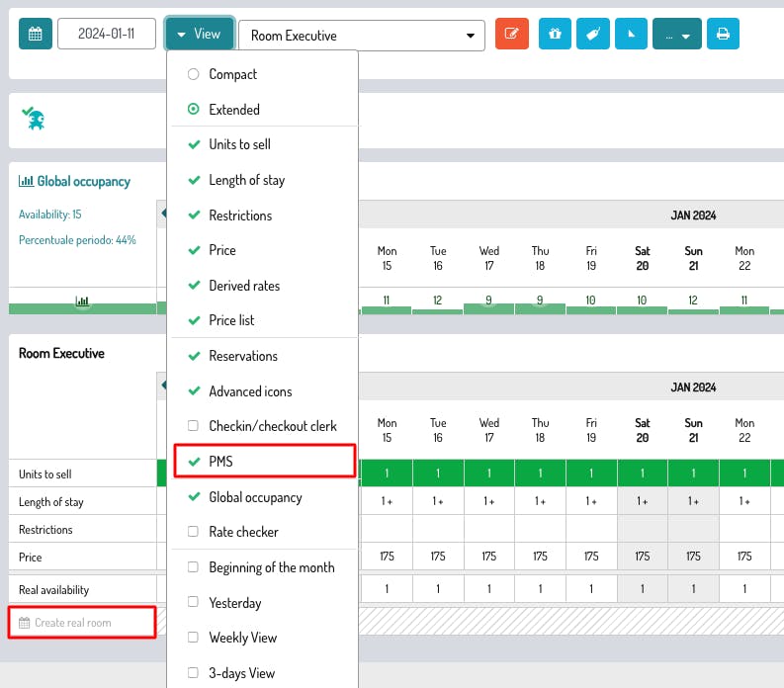
Task: Click the Price row label
Action: point(30,557)
